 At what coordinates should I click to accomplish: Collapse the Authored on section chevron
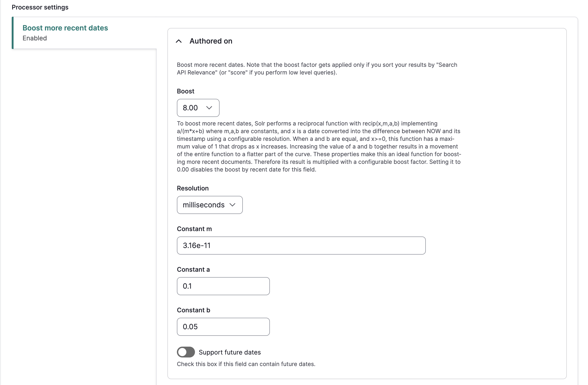click(x=179, y=41)
